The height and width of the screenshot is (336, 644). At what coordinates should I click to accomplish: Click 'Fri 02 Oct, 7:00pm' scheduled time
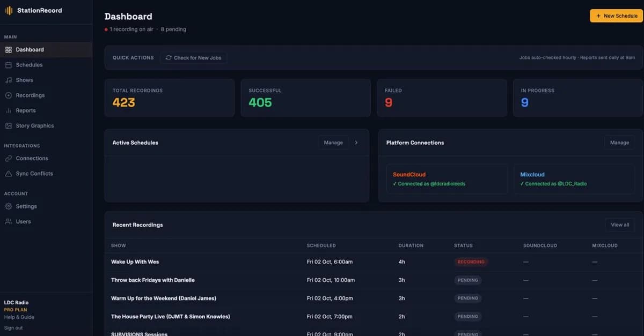coord(330,317)
